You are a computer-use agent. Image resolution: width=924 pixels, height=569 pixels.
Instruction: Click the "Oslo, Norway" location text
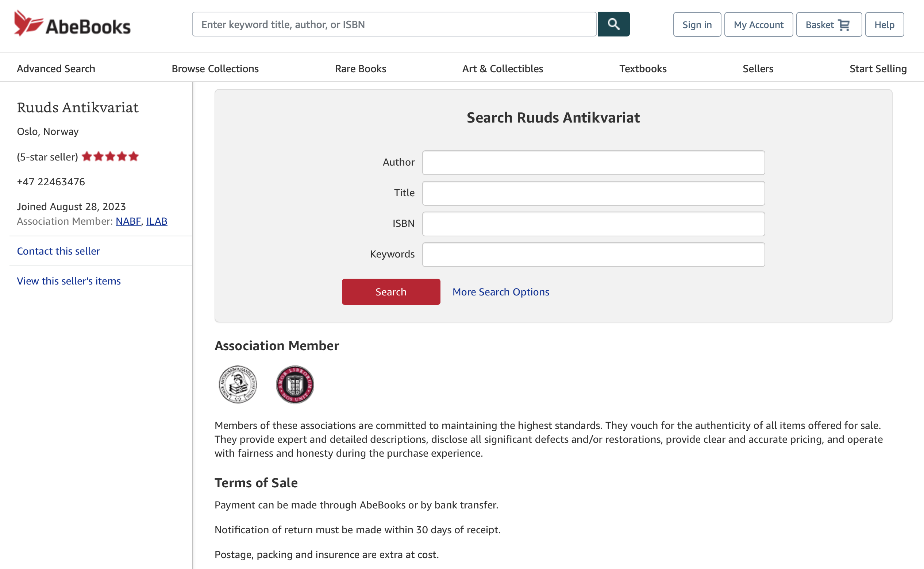48,132
